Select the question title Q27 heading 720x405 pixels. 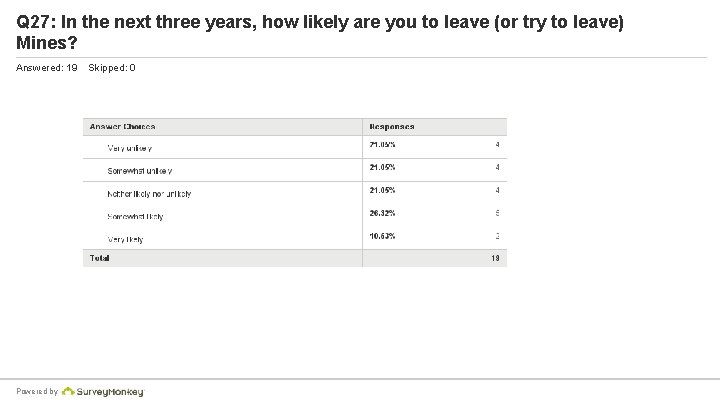pyautogui.click(x=320, y=32)
